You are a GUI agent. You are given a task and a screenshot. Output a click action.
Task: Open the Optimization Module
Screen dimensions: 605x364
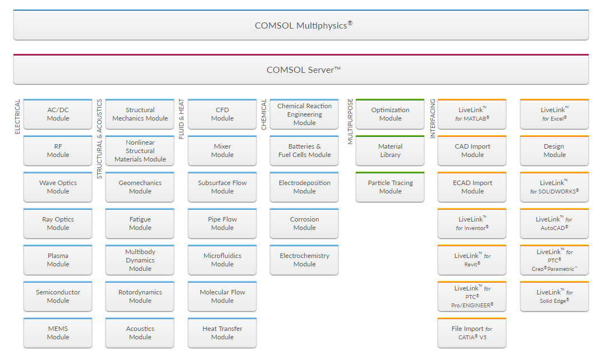coord(390,114)
